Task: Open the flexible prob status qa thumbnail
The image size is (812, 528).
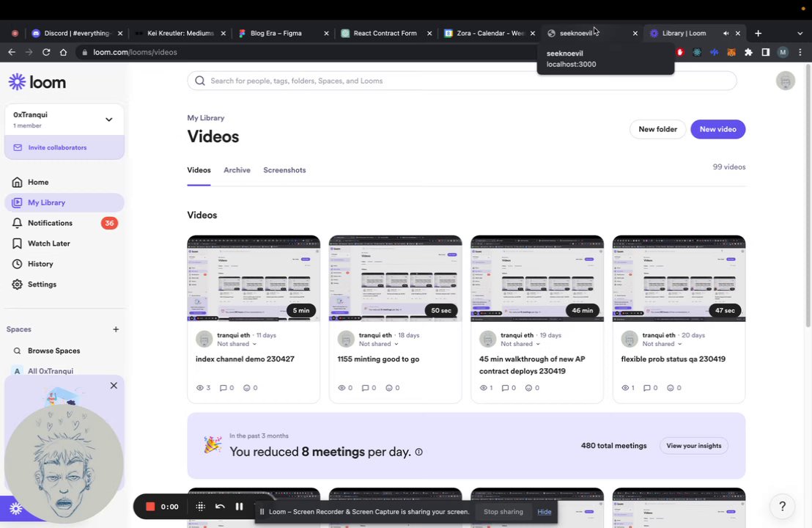Action: click(x=679, y=279)
